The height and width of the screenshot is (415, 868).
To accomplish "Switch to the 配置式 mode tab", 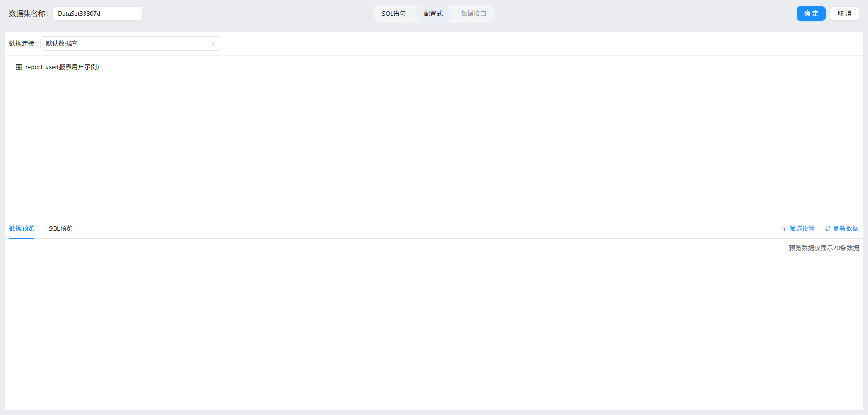I will 433,14.
